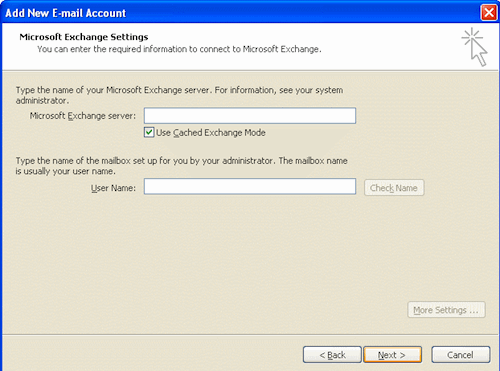
Task: Go to the previous step with Back
Action: click(332, 355)
